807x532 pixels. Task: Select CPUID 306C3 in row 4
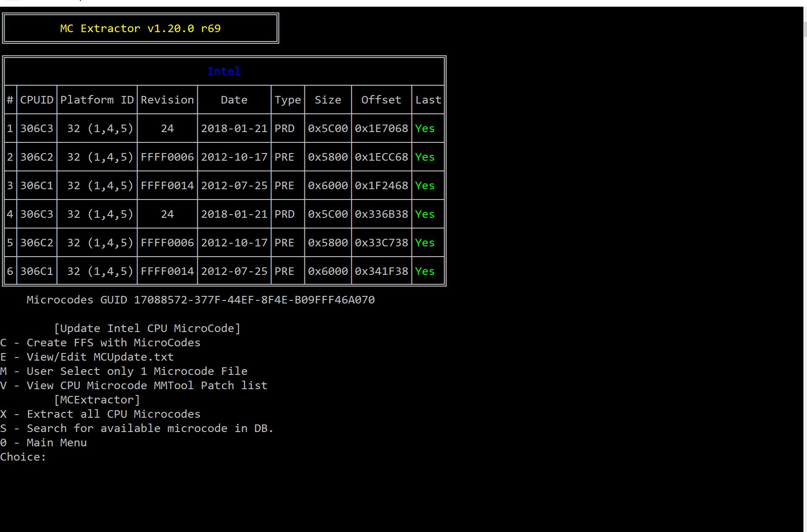[37, 214]
